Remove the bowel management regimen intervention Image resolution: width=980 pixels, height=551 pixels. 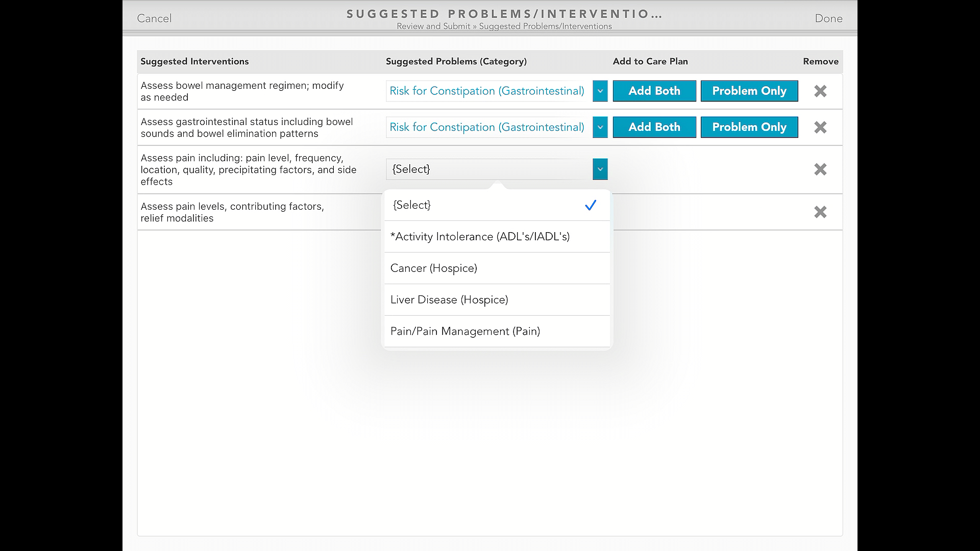point(820,91)
